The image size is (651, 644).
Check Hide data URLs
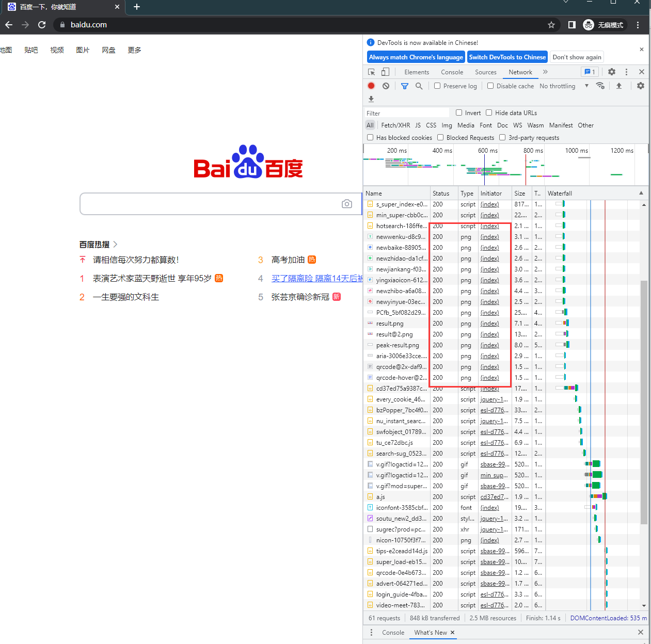pyautogui.click(x=489, y=112)
